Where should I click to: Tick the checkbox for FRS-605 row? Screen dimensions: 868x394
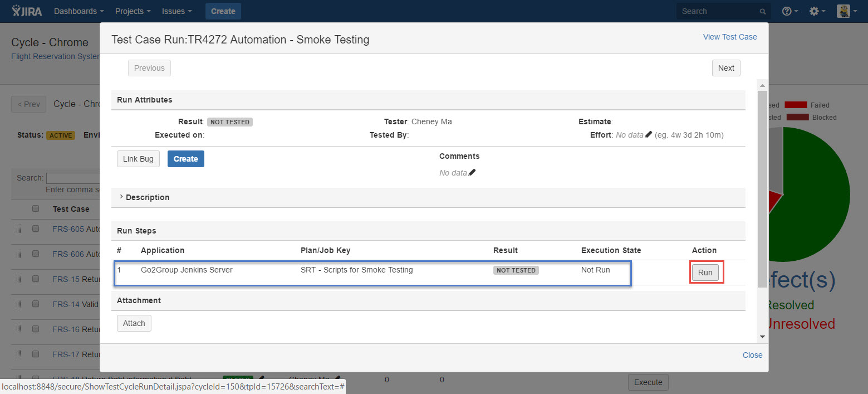tap(36, 228)
